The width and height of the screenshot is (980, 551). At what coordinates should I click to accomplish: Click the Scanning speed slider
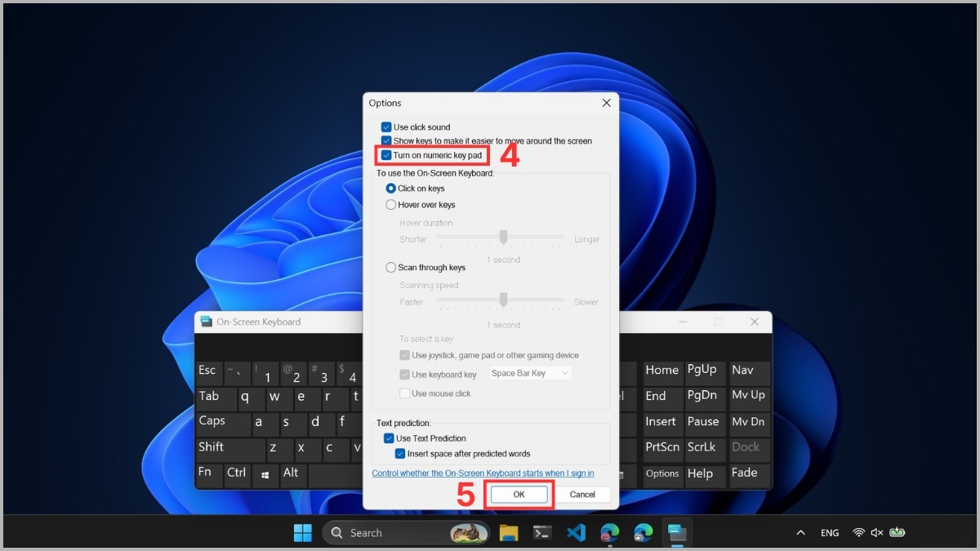(500, 300)
